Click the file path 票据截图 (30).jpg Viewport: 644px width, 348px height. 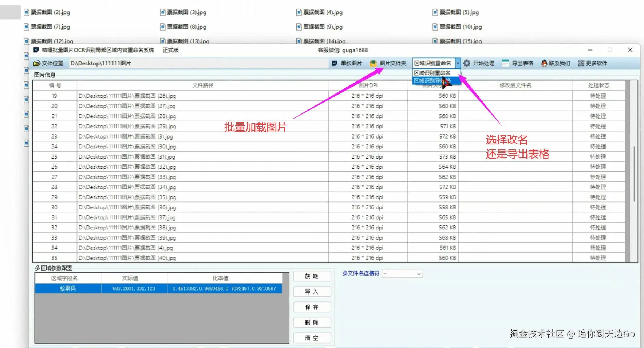(x=127, y=147)
